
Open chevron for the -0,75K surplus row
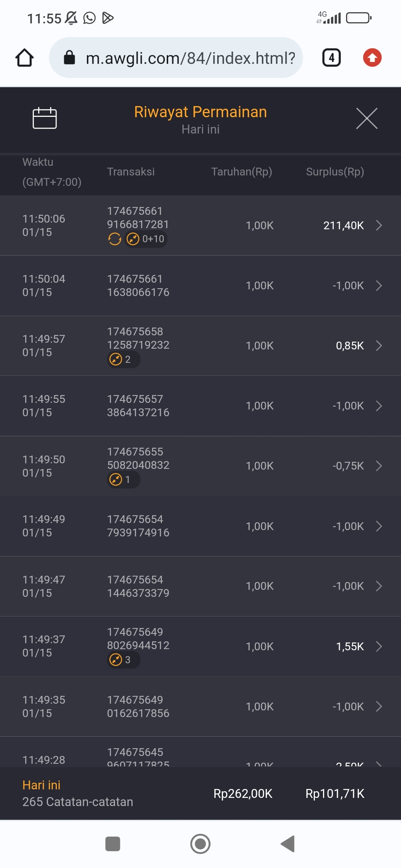tap(379, 466)
